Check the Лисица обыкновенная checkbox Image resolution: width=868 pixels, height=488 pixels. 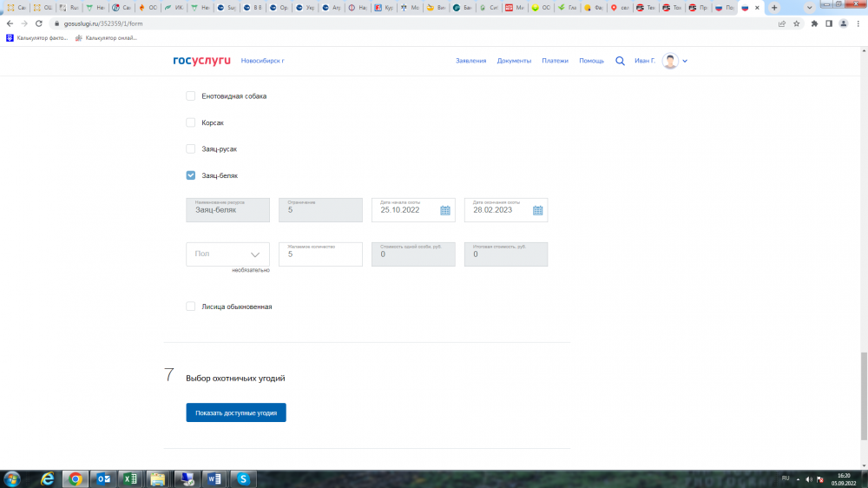point(190,307)
